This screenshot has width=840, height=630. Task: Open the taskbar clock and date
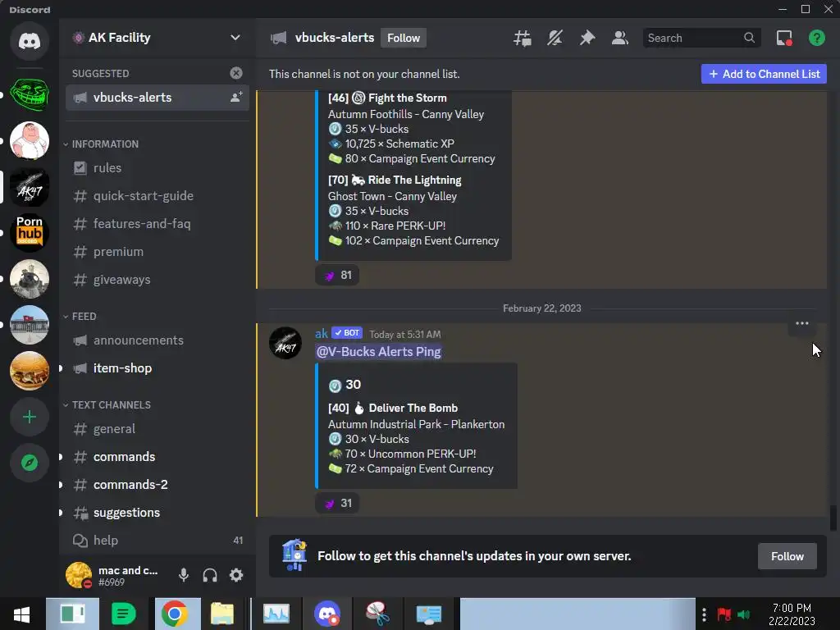[792, 614]
